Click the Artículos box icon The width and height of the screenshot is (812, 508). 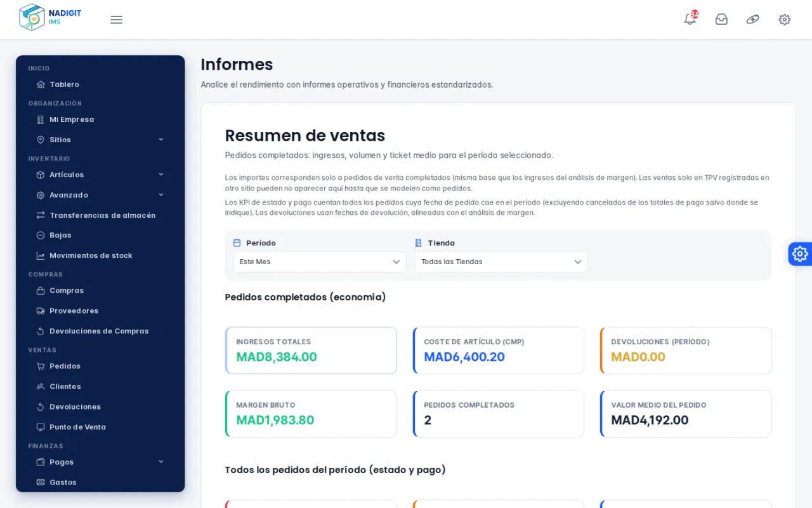tap(41, 175)
